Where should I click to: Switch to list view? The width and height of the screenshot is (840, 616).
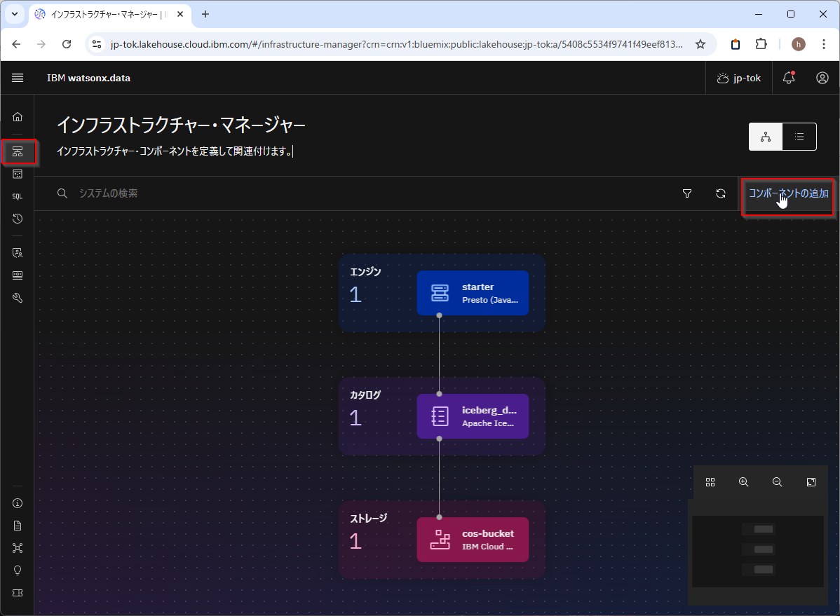pos(799,137)
